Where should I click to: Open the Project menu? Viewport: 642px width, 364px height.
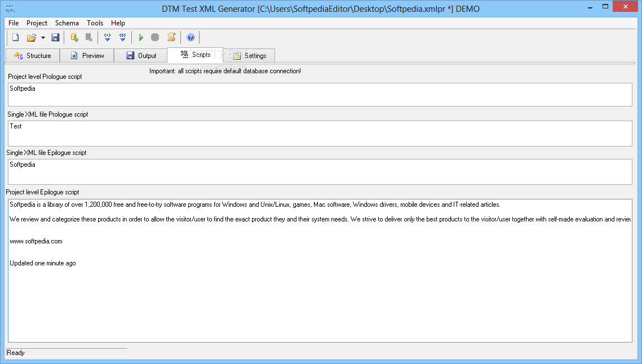pos(37,23)
